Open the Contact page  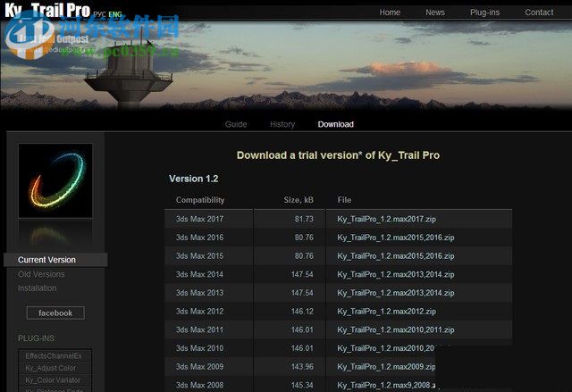(x=539, y=13)
